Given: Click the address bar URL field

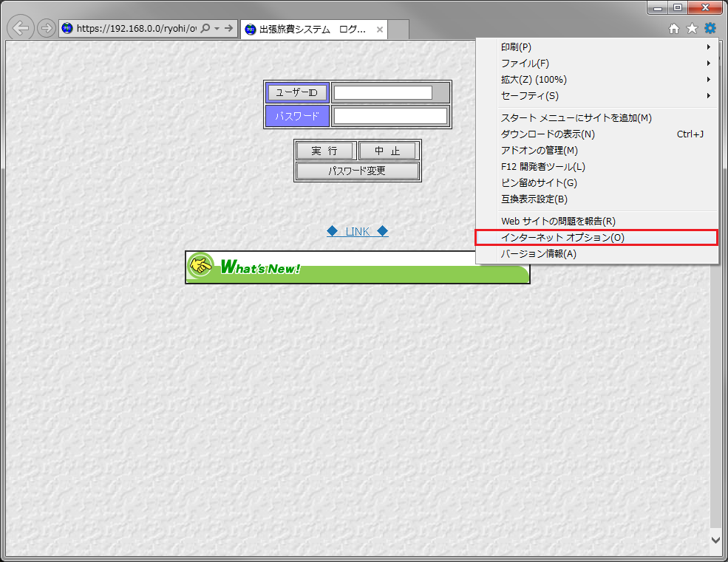Looking at the screenshot, I should pyautogui.click(x=136, y=28).
